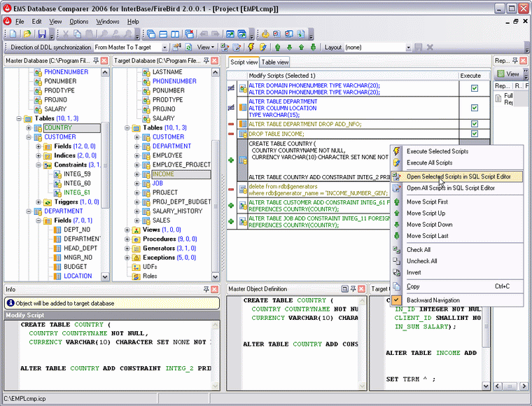Select Open Selected Scripts in SQL Script Editor
The width and height of the screenshot is (532, 406).
pos(457,176)
